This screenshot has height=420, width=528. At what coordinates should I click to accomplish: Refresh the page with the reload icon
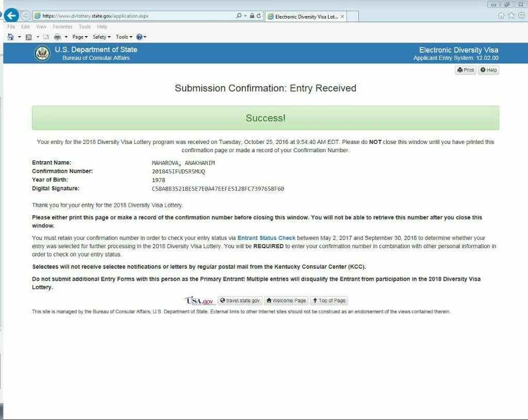[259, 15]
